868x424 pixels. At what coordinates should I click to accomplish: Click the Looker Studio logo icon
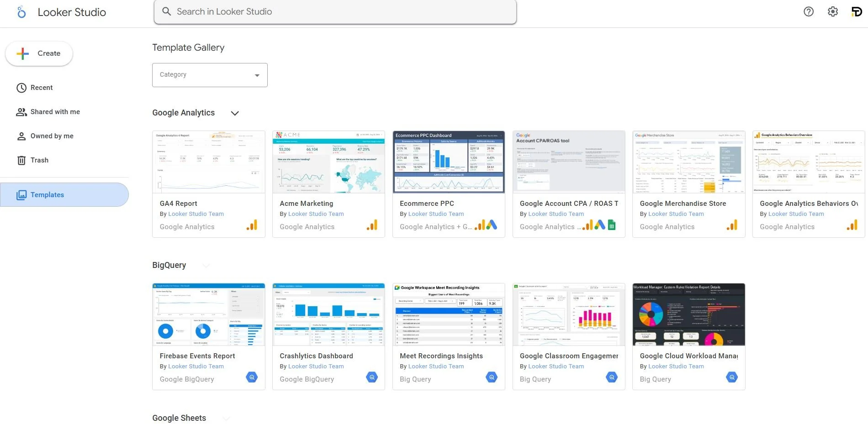tap(21, 12)
